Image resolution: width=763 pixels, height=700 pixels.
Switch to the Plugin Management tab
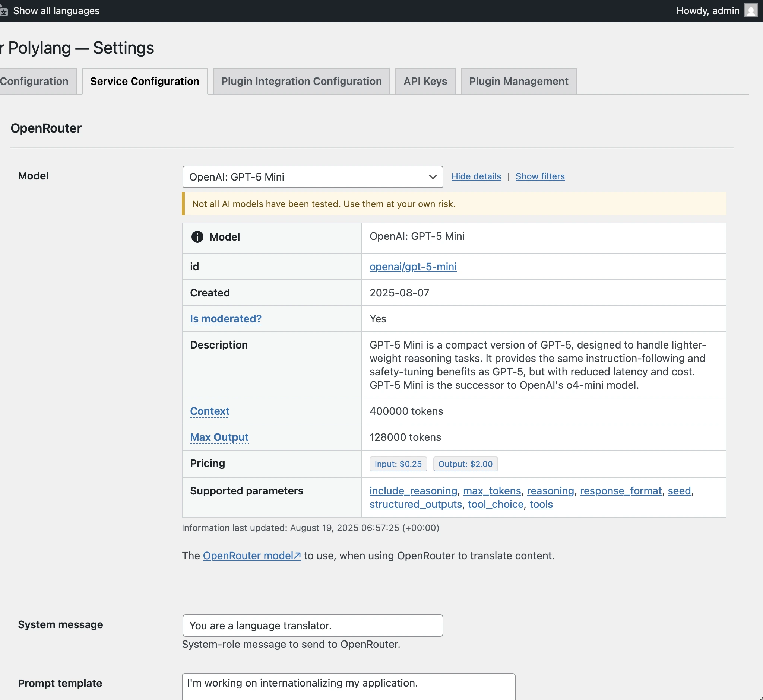[518, 81]
